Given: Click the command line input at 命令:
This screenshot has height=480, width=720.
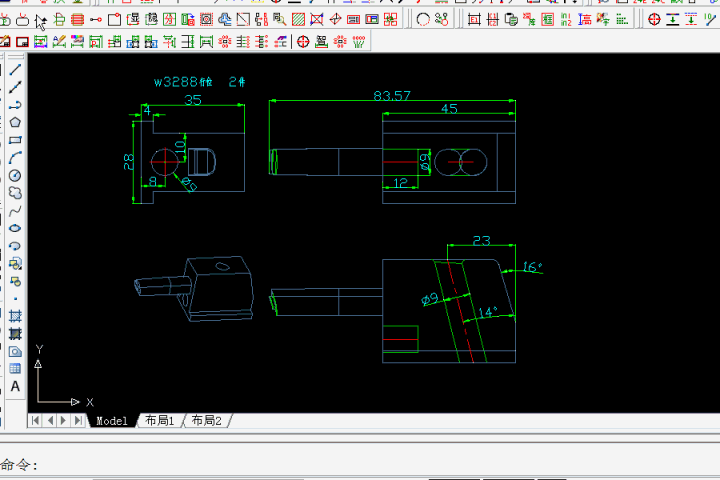Looking at the screenshot, I should (360, 465).
